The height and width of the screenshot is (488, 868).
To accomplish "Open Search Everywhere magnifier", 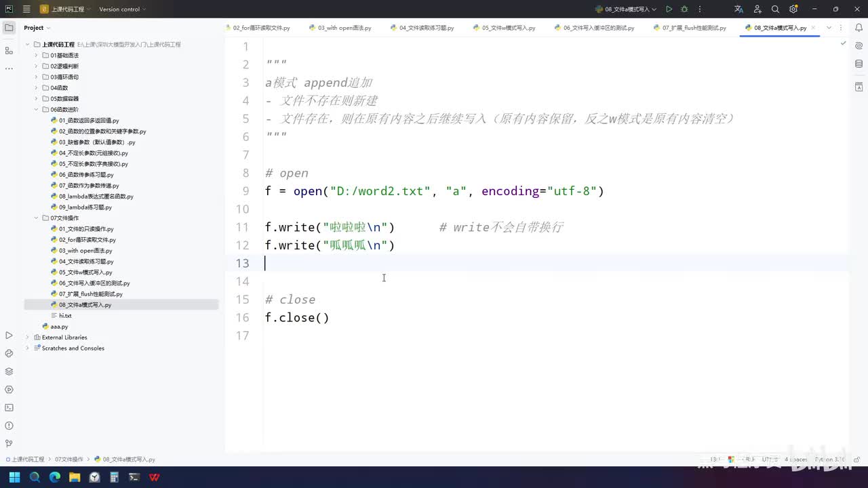I will (775, 9).
